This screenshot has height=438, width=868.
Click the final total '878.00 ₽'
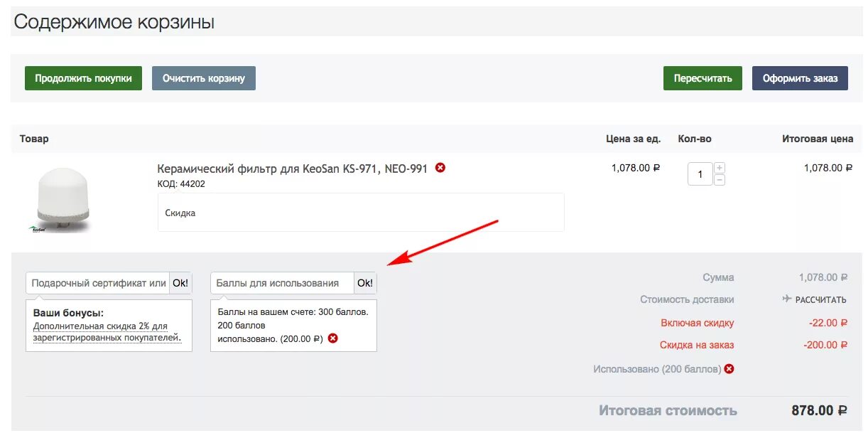tap(820, 411)
